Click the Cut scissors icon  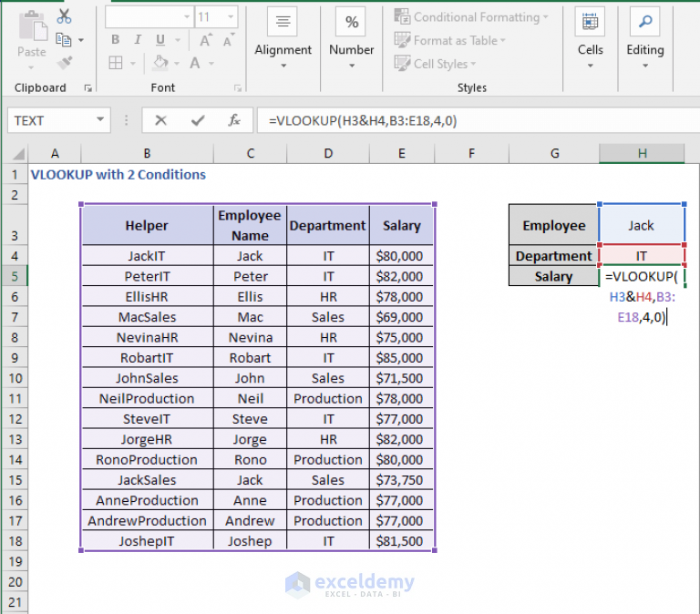[x=64, y=16]
